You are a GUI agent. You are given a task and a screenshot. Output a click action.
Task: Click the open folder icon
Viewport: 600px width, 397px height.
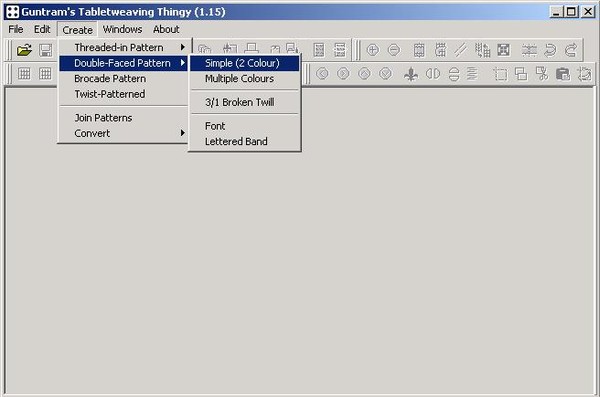[24, 50]
